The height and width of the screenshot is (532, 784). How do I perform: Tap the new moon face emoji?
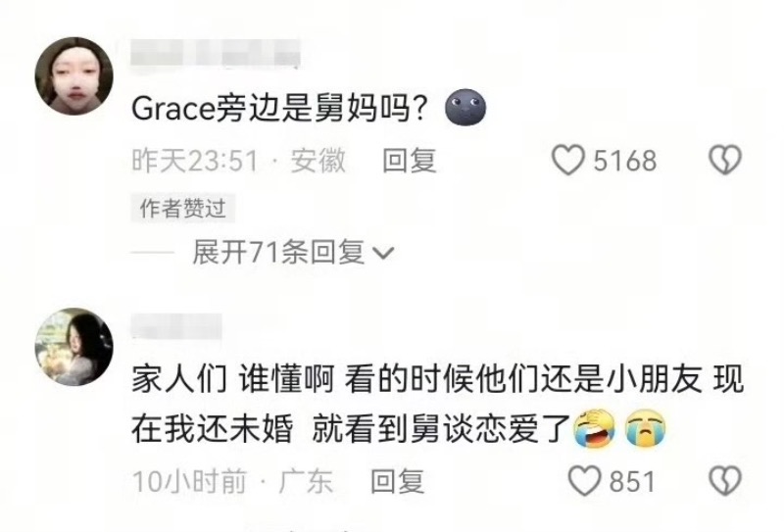465,108
